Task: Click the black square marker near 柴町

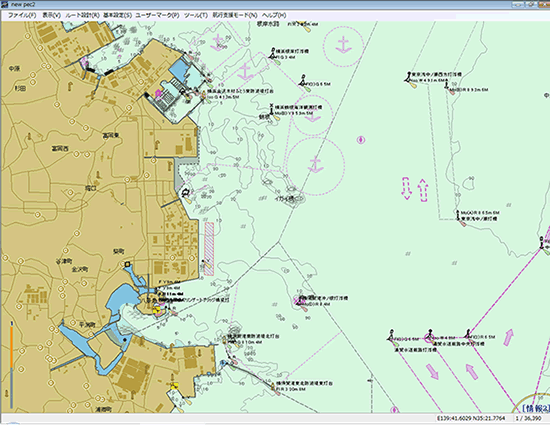Action: coord(127,264)
